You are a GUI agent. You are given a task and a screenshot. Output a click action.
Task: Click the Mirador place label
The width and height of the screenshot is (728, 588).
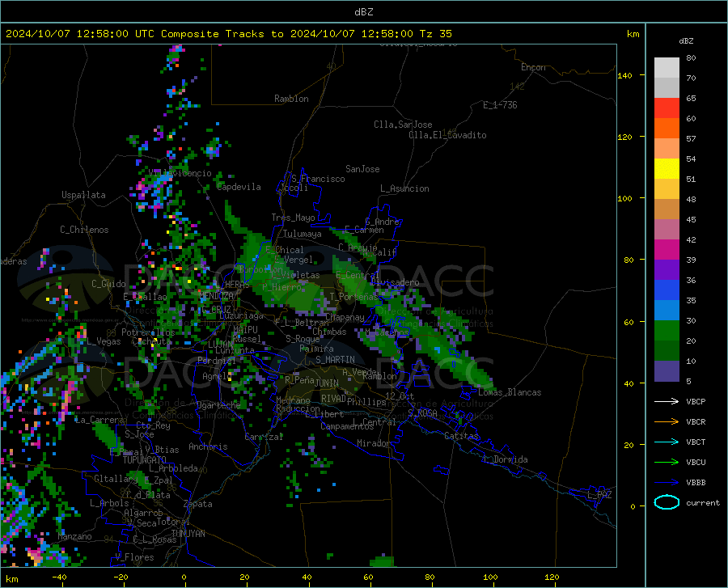(373, 443)
